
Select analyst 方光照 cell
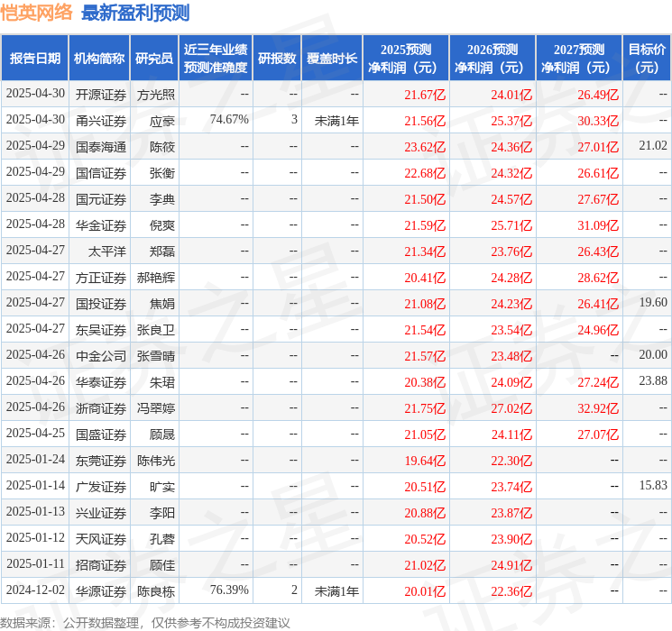click(x=156, y=95)
